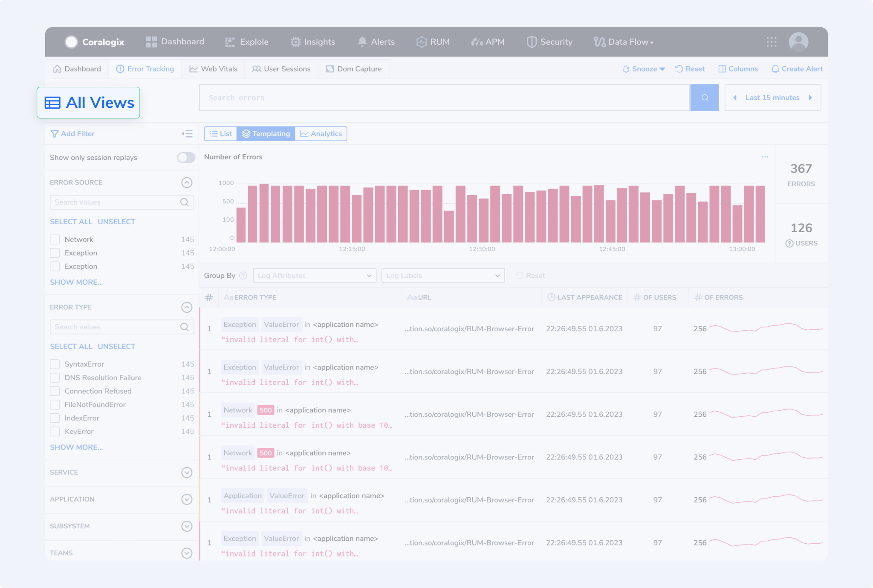Switch to User Sessions tab
The height and width of the screenshot is (588, 873).
(x=281, y=69)
